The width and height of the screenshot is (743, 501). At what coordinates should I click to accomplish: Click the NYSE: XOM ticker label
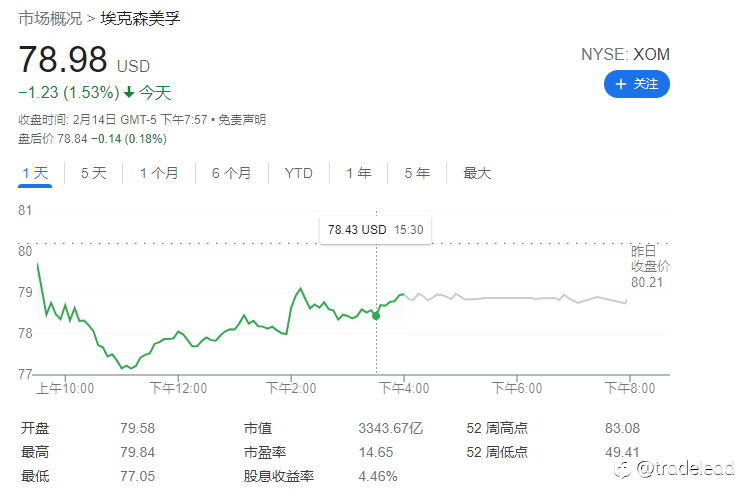coord(625,55)
